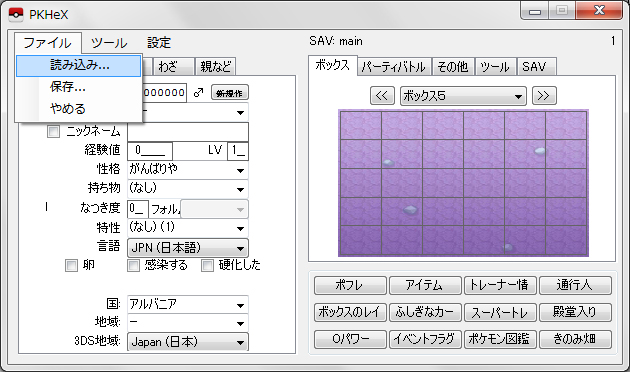
Task: Click the LV level field
Action: pos(238,151)
